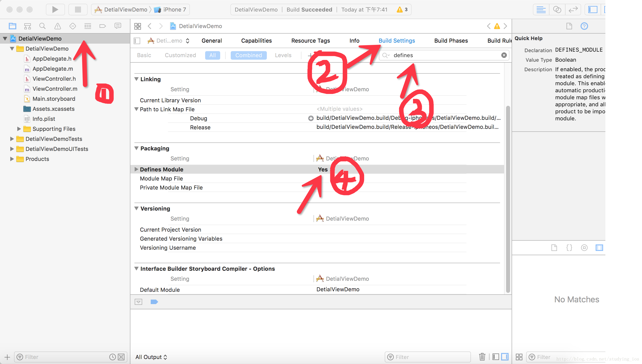
Task: Open the Info tab
Action: pos(354,41)
